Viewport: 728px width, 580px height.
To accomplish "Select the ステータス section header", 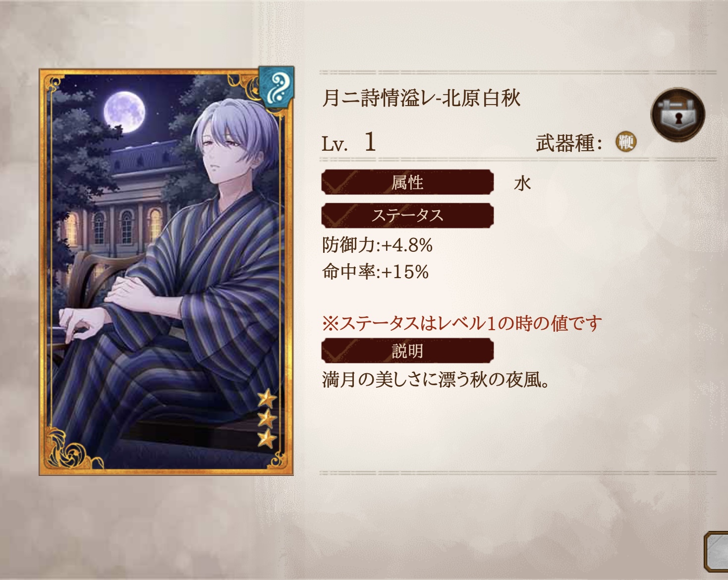I will point(407,216).
